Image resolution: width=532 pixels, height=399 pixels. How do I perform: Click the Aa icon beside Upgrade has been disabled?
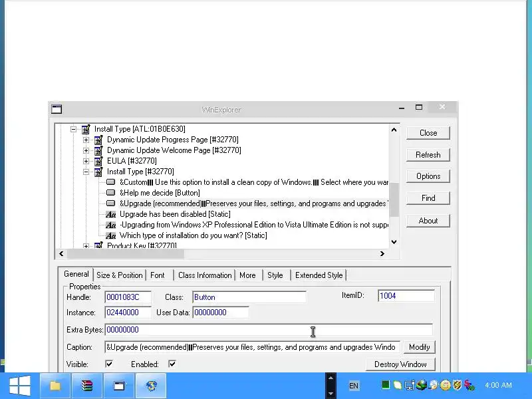(x=110, y=214)
